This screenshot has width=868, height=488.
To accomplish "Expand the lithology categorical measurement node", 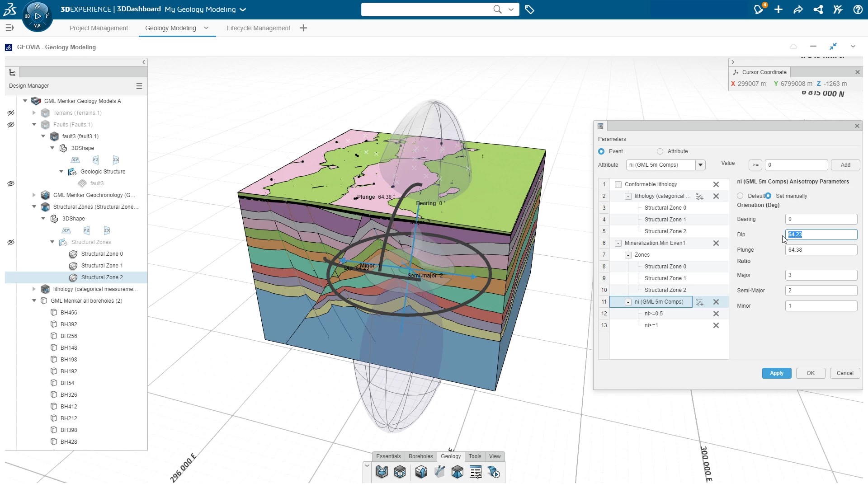I will tap(34, 289).
